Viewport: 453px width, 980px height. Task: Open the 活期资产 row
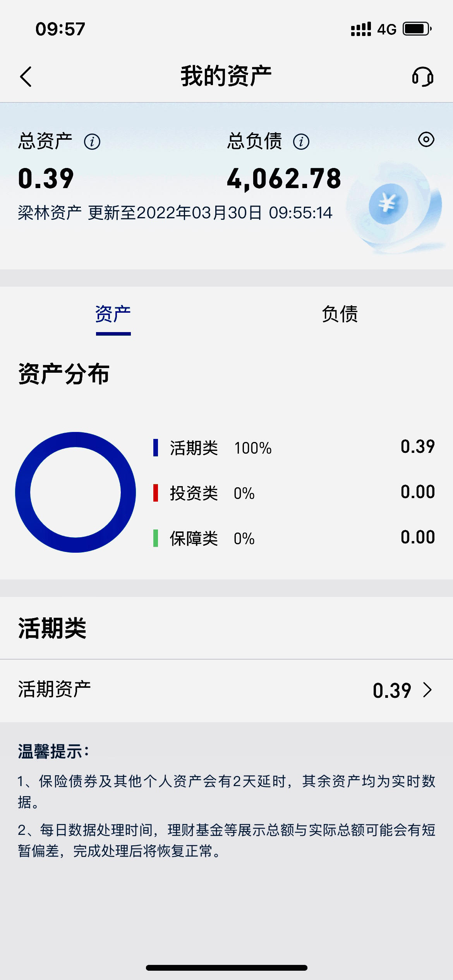click(x=226, y=690)
